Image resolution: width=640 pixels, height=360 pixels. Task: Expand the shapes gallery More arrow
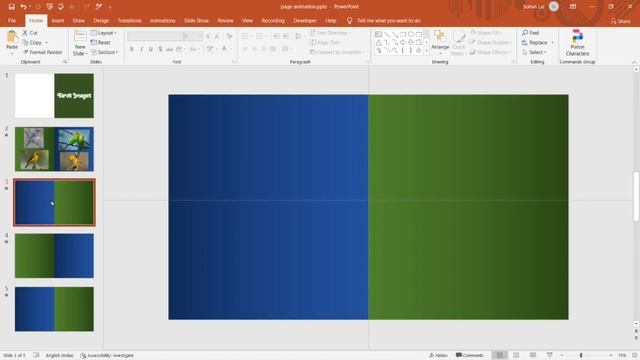[427, 51]
